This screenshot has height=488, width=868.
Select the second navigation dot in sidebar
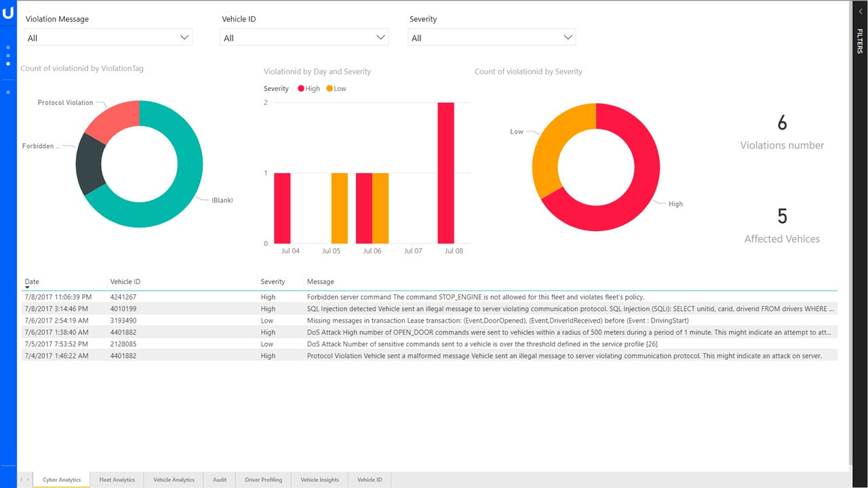coord(8,56)
